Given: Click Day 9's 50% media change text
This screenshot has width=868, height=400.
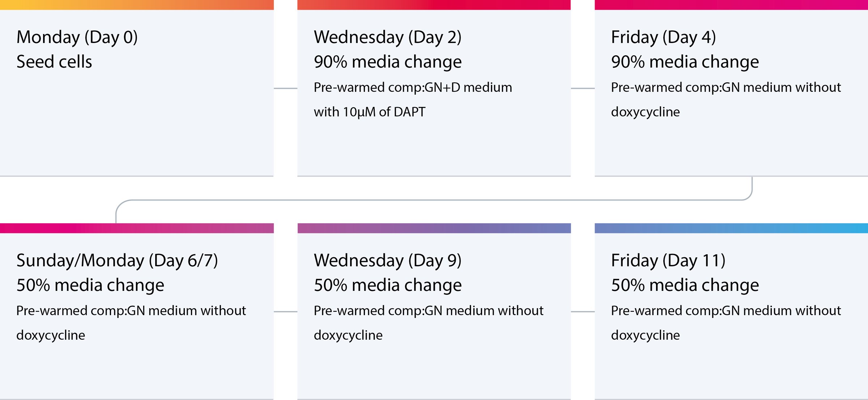Looking at the screenshot, I should coord(388,285).
